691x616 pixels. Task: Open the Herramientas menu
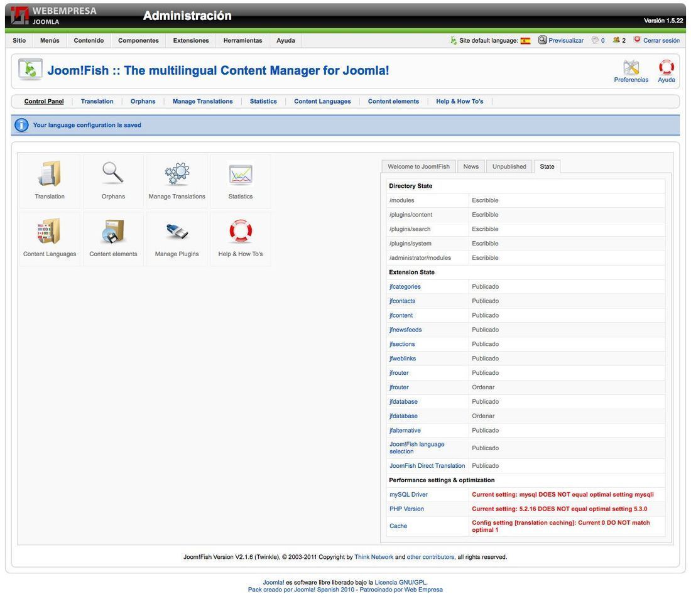(x=243, y=41)
